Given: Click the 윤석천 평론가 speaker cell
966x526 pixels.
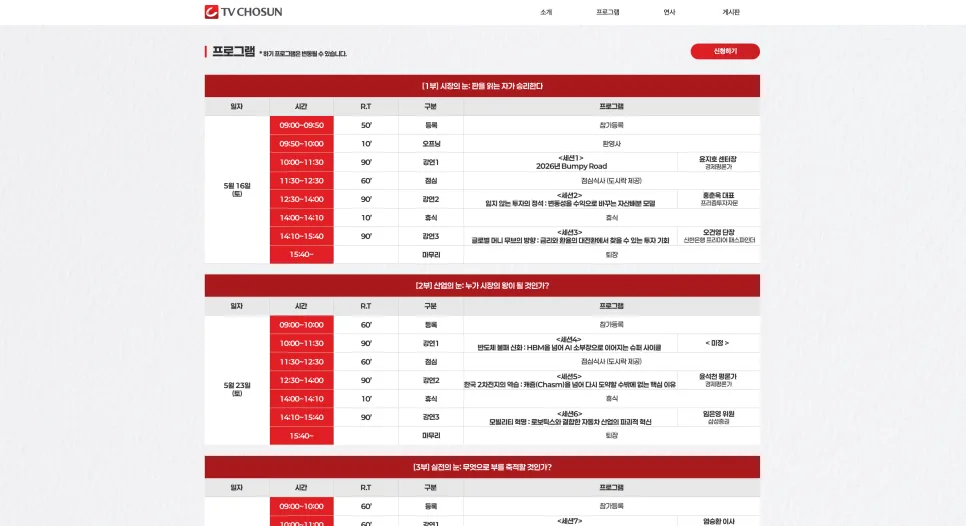Looking at the screenshot, I should (x=718, y=380).
